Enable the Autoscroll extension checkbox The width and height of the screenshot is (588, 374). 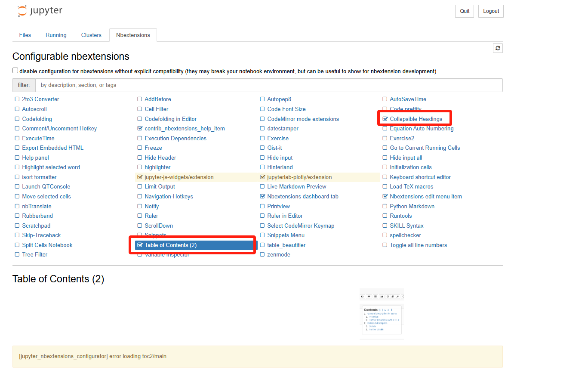point(17,109)
